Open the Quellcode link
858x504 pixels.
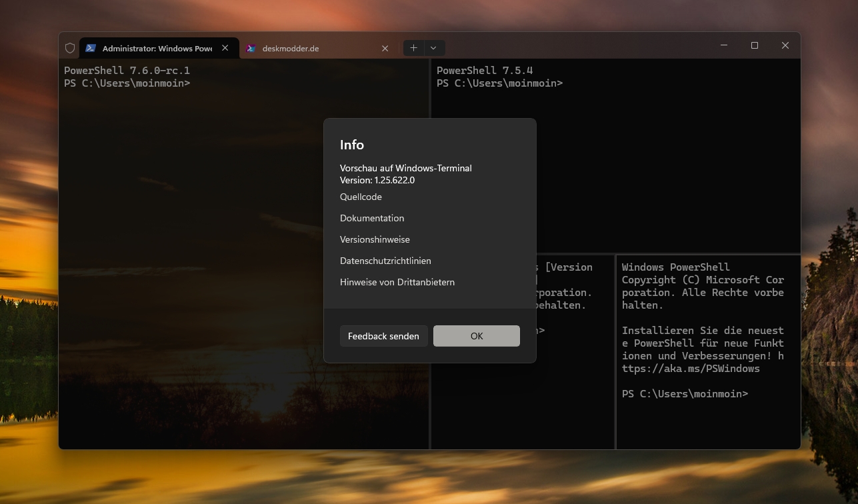point(361,197)
